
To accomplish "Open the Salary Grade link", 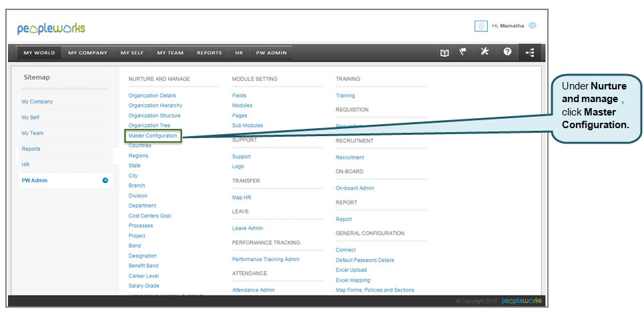I will [x=143, y=286].
